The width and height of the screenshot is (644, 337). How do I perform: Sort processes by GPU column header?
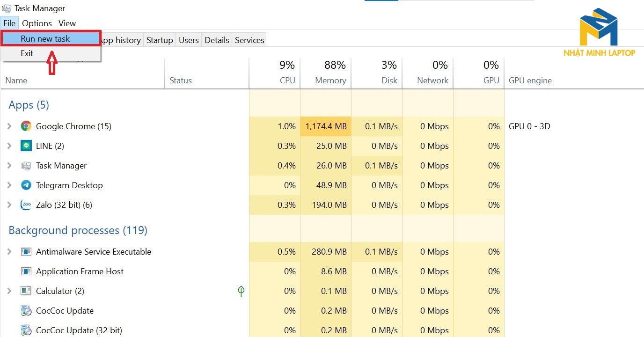tap(479, 74)
